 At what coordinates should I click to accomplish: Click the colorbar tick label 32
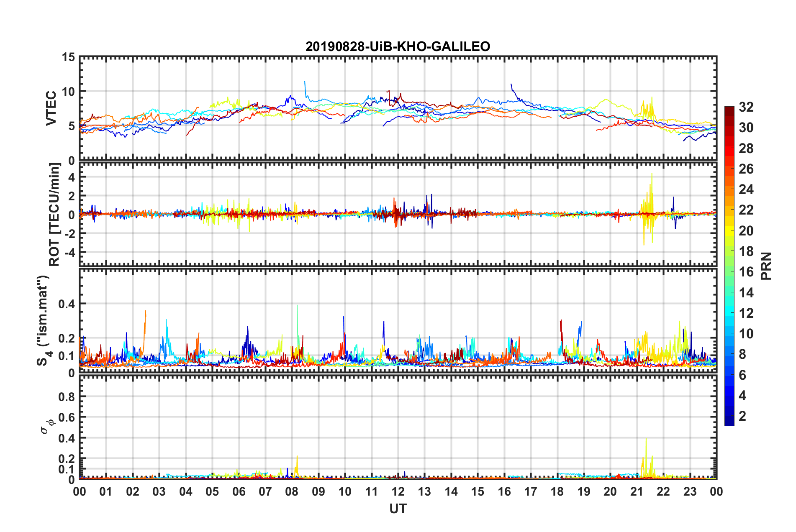(746, 107)
